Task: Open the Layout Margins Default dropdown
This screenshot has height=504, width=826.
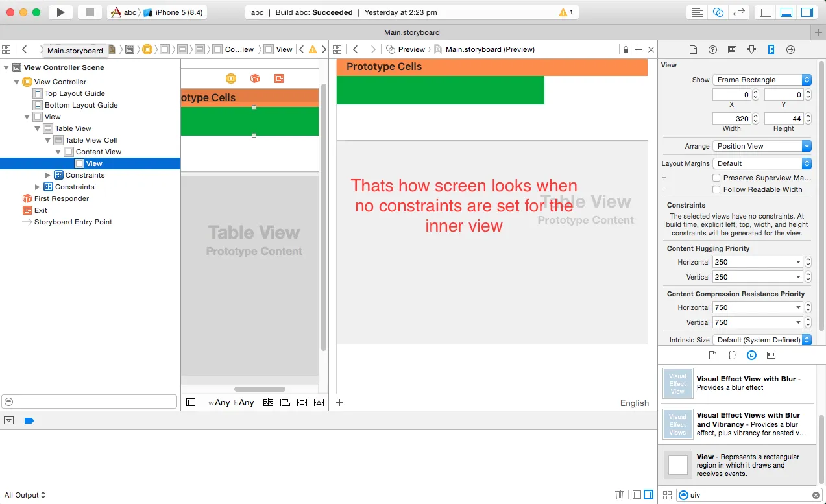Action: pos(762,163)
